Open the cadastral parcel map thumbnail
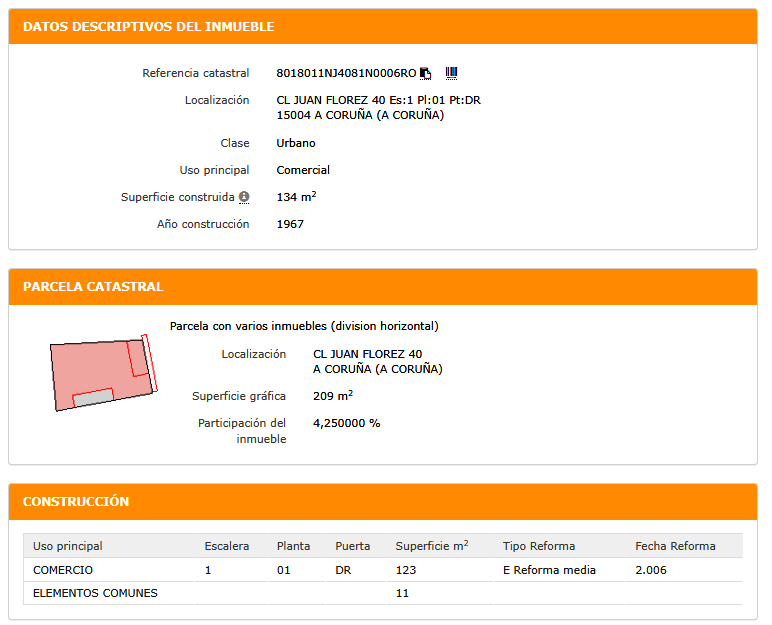The image size is (772, 625). 104,371
